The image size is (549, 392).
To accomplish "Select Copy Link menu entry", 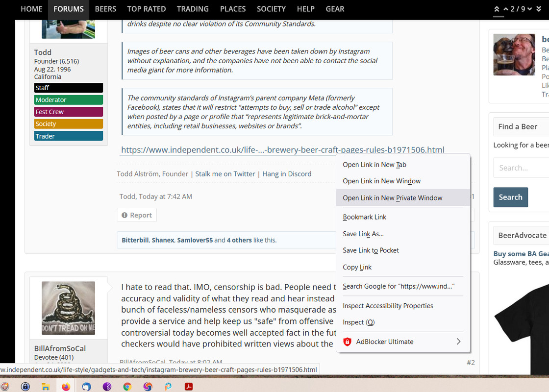I will (403, 267).
